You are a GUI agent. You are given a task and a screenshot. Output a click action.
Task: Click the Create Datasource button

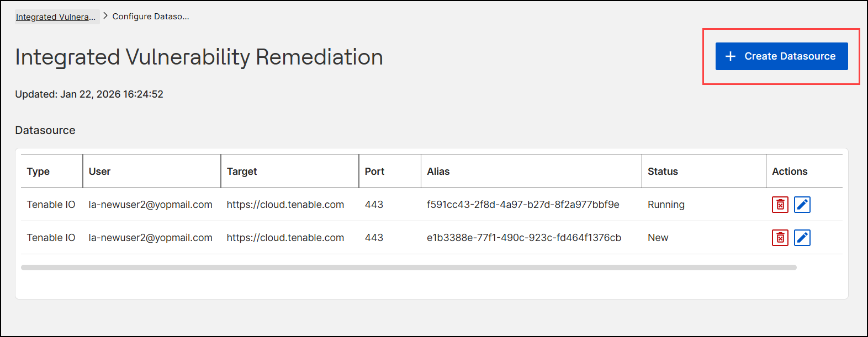pos(781,56)
